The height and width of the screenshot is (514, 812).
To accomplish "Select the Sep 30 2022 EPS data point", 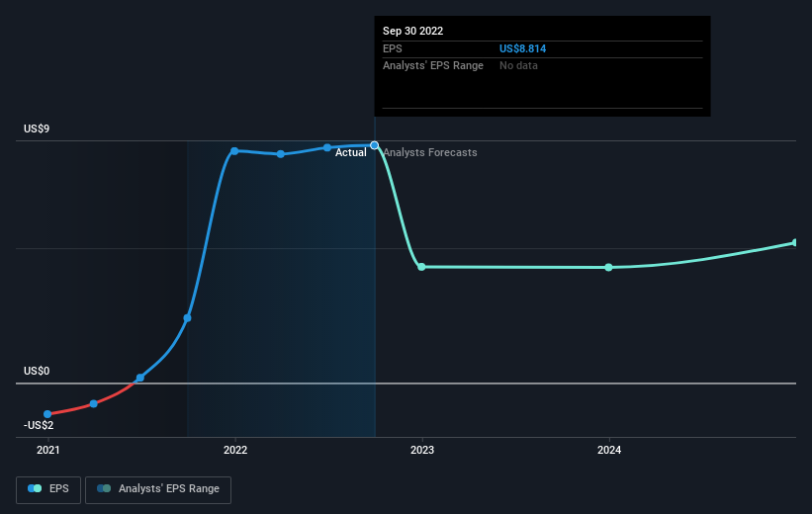I will (375, 145).
